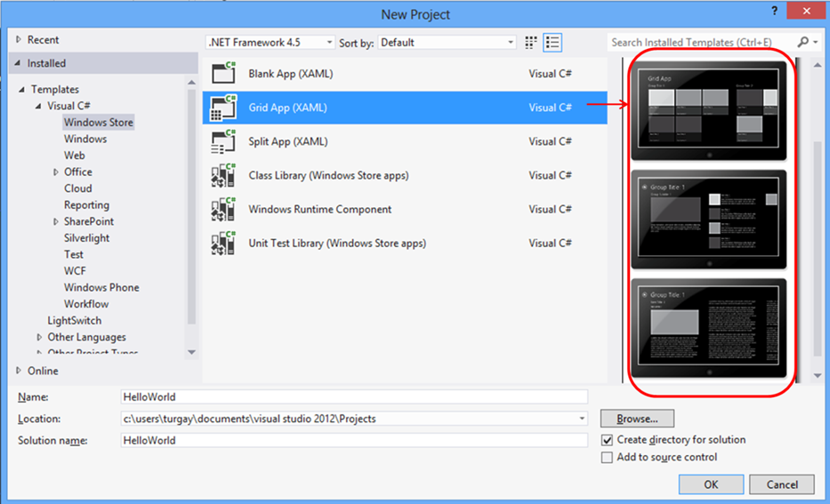The height and width of the screenshot is (504, 830).
Task: Click the Class Library template icon
Action: click(x=222, y=176)
